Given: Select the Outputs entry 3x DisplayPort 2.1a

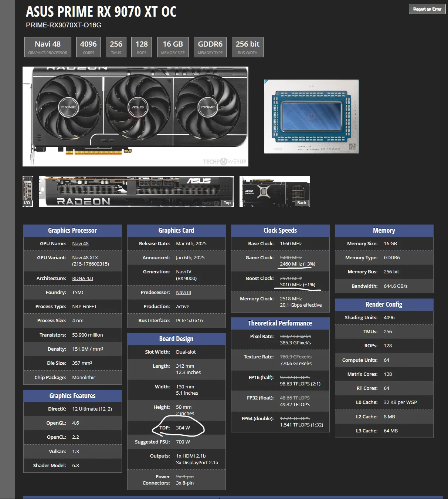Looking at the screenshot, I should (x=197, y=462).
